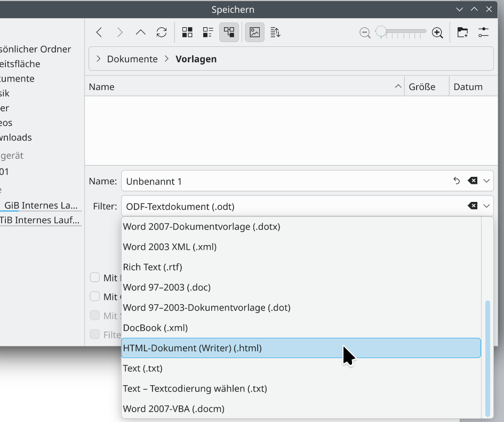Screen dimensions: 504x422
Task: Sort files by the Größe column
Action: [x=422, y=87]
